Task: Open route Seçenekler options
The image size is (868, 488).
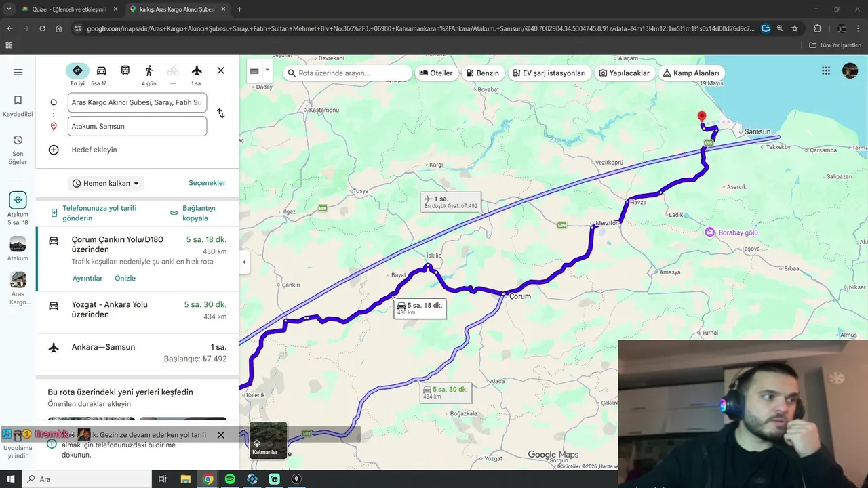Action: coord(207,183)
